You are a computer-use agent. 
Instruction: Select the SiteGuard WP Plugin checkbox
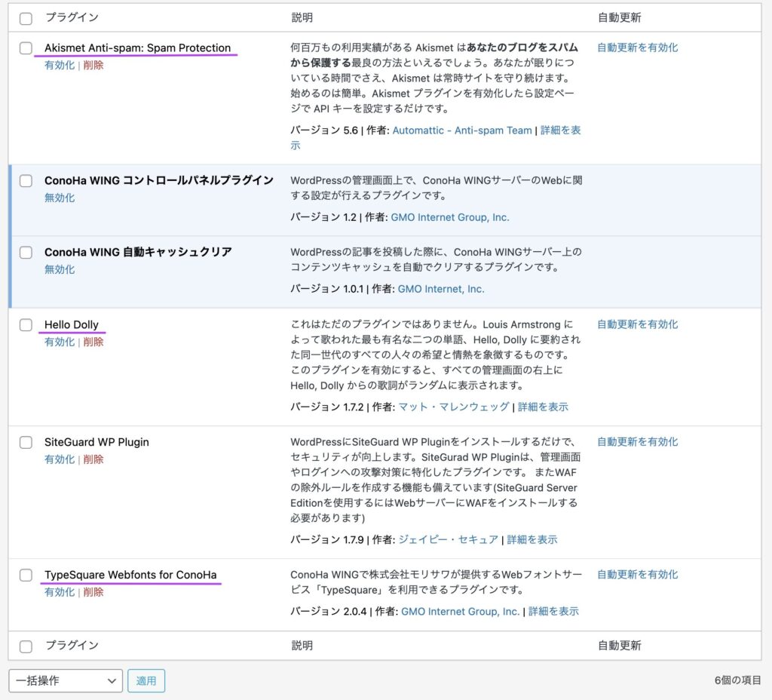(x=26, y=443)
